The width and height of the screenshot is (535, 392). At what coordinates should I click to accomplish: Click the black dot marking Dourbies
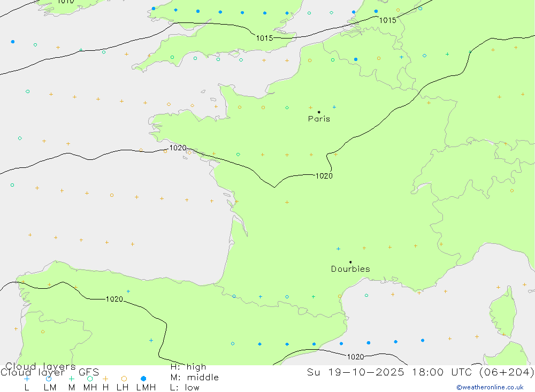350,262
